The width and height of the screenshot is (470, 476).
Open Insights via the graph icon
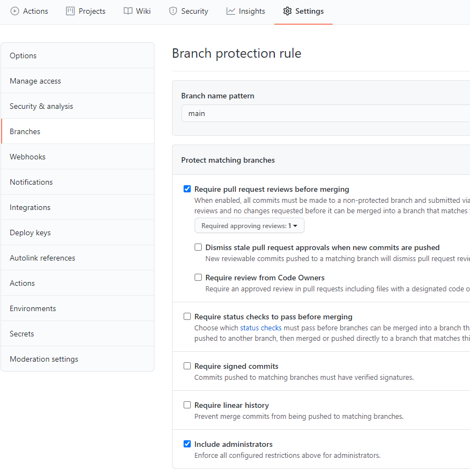(x=229, y=11)
